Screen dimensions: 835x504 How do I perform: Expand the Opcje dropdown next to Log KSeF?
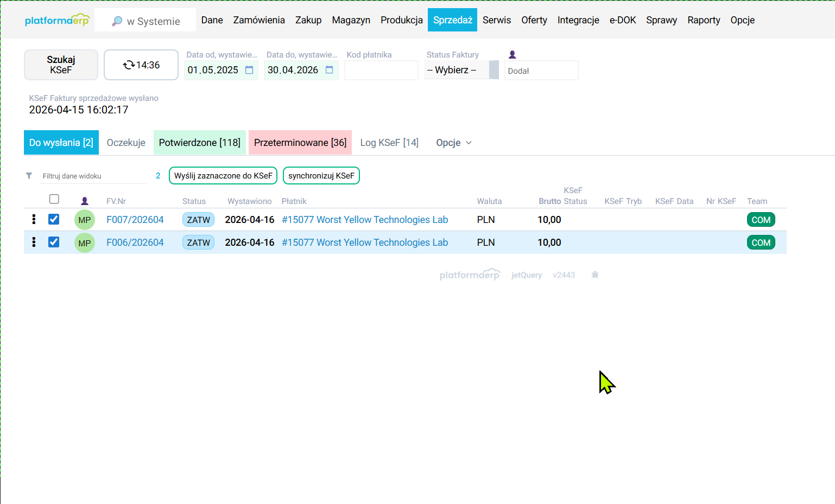tap(454, 143)
